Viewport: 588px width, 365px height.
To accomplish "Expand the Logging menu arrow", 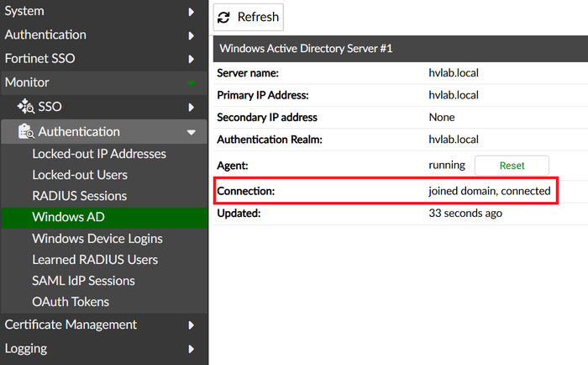I will click(192, 348).
